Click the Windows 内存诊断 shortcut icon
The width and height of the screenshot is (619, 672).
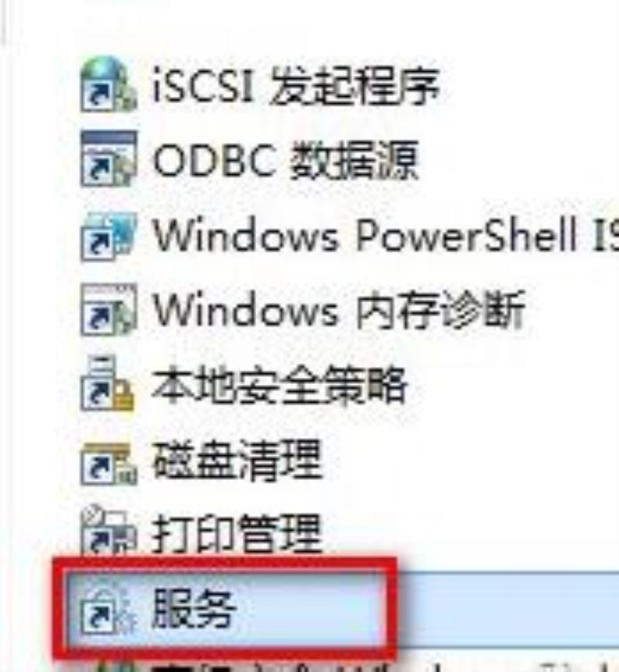(109, 310)
